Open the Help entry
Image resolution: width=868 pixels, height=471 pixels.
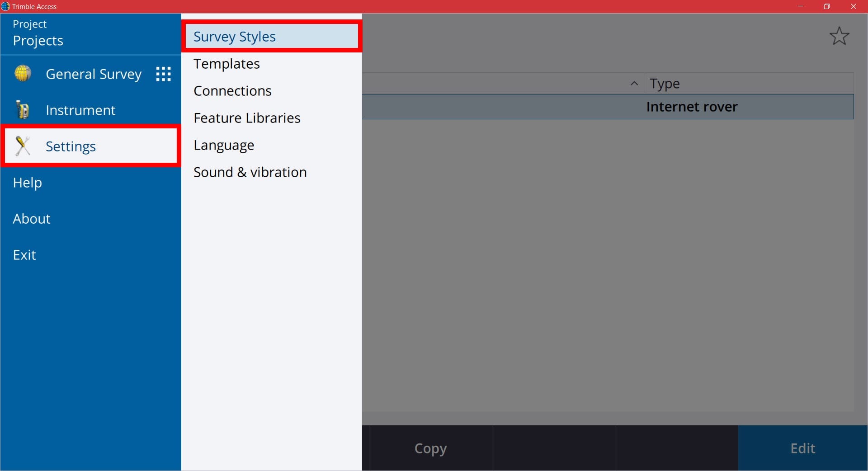[x=90, y=182]
